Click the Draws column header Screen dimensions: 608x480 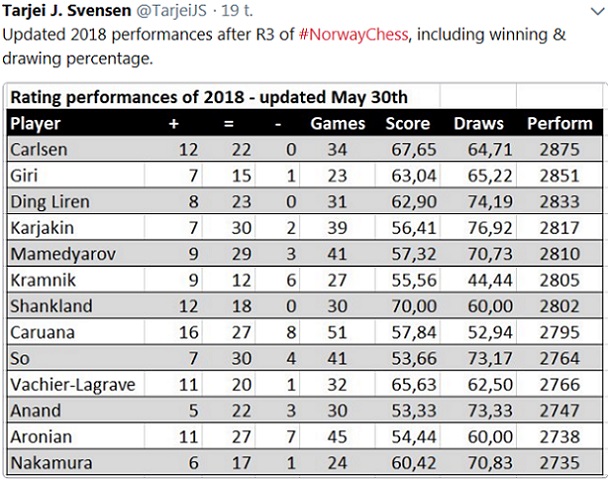[478, 123]
